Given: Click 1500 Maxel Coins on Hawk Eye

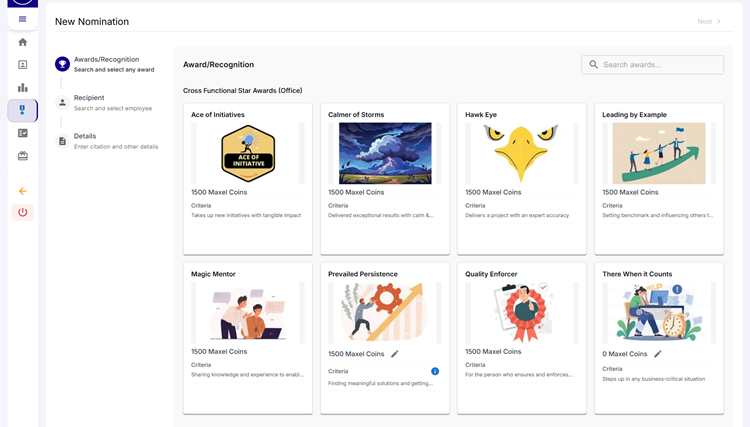Looking at the screenshot, I should (493, 192).
